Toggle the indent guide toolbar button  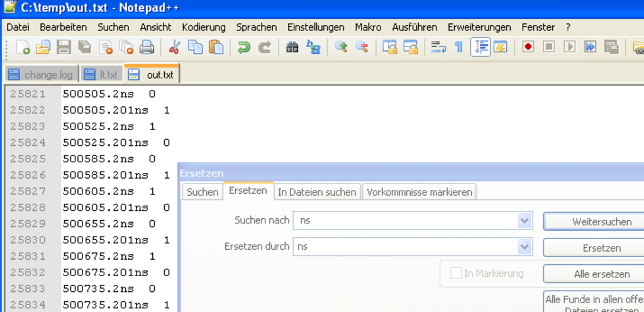(x=480, y=47)
